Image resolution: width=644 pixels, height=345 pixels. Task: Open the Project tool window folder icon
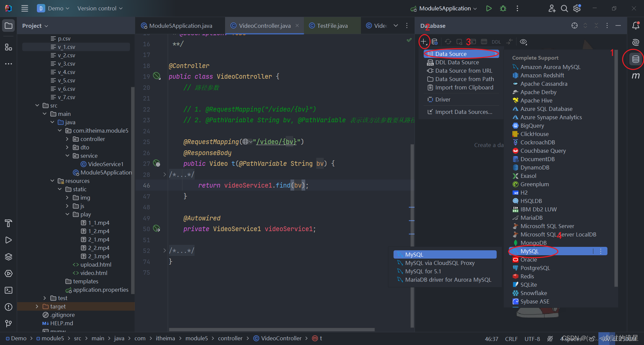click(9, 25)
